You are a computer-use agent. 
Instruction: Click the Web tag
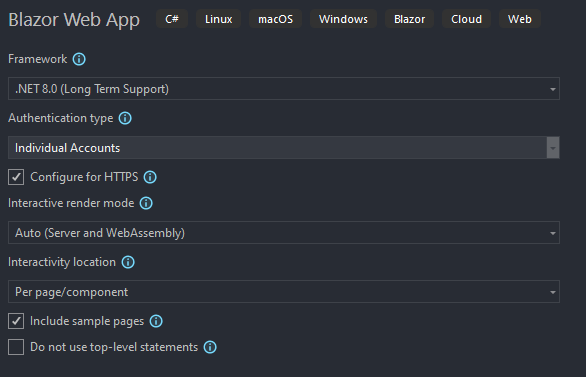click(x=520, y=19)
